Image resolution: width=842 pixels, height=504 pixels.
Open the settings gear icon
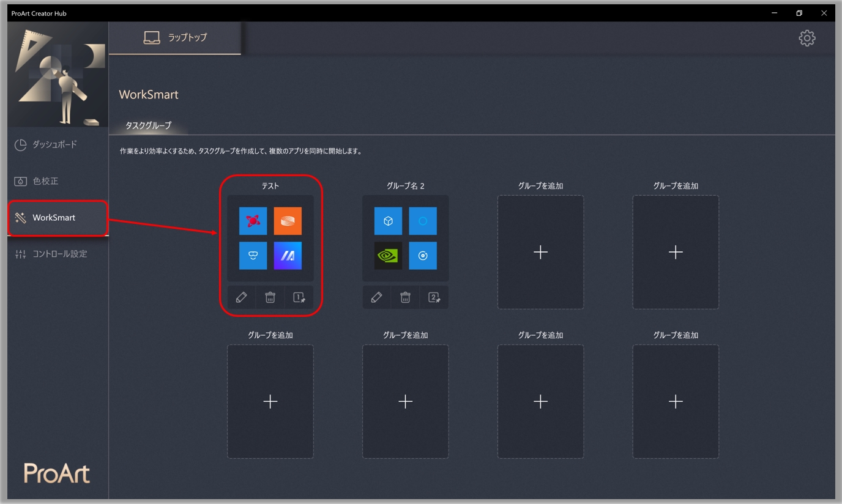(807, 38)
